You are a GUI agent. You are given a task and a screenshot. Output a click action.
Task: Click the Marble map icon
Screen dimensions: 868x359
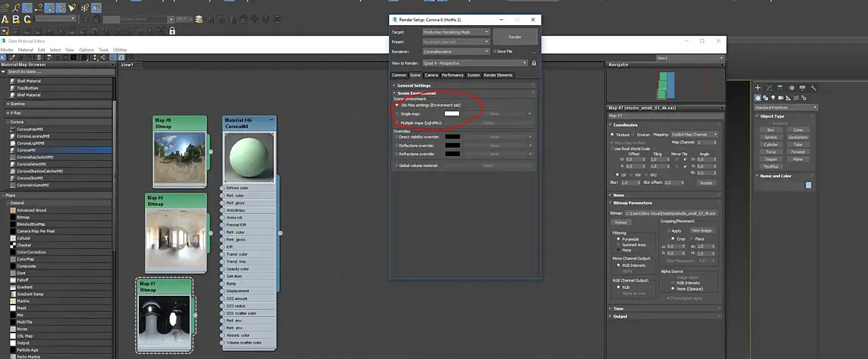tap(13, 301)
